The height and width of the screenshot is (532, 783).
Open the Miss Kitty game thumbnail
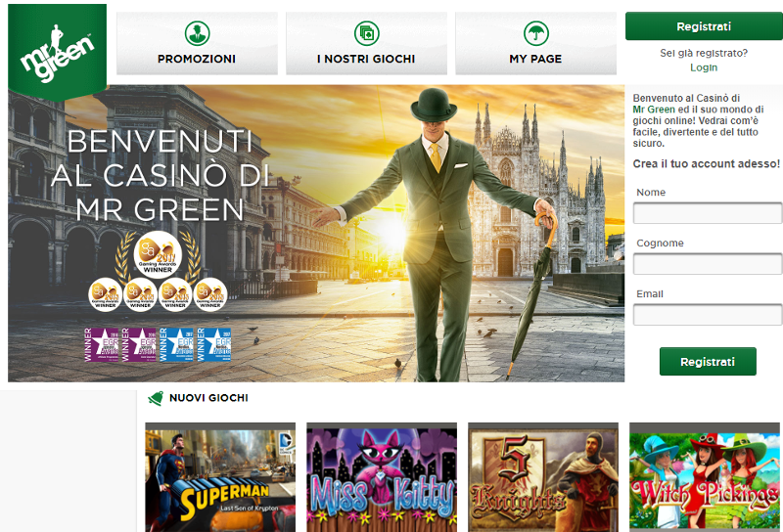[x=382, y=477]
